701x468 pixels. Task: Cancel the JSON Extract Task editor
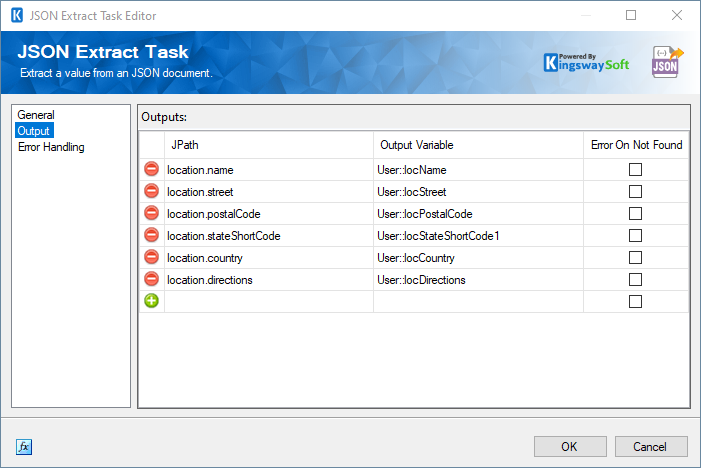point(651,446)
